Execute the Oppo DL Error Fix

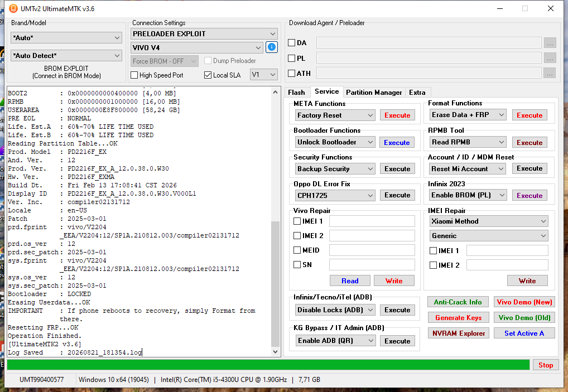coord(397,195)
